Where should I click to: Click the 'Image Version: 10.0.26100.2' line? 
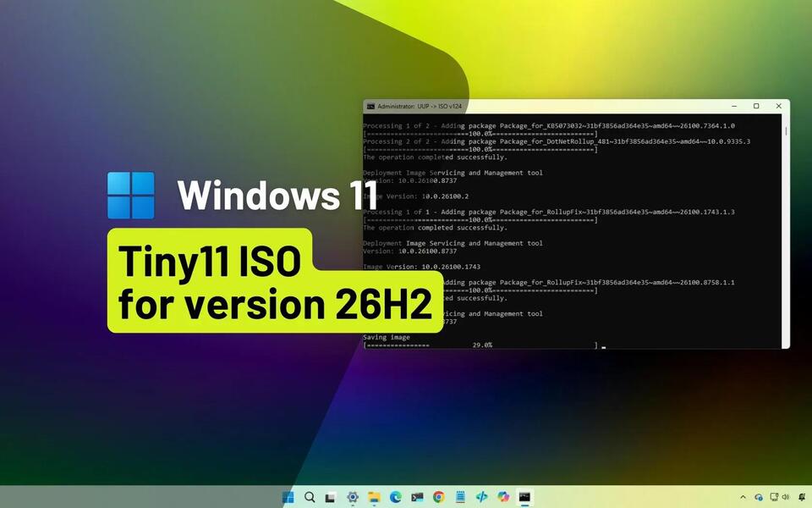coord(416,196)
